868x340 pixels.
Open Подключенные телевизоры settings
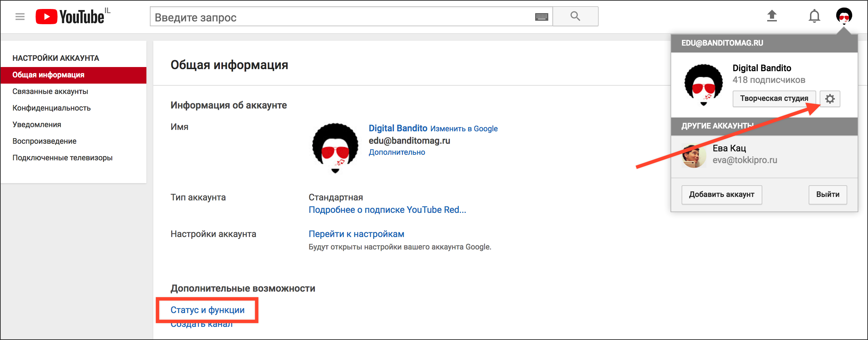[x=62, y=158]
